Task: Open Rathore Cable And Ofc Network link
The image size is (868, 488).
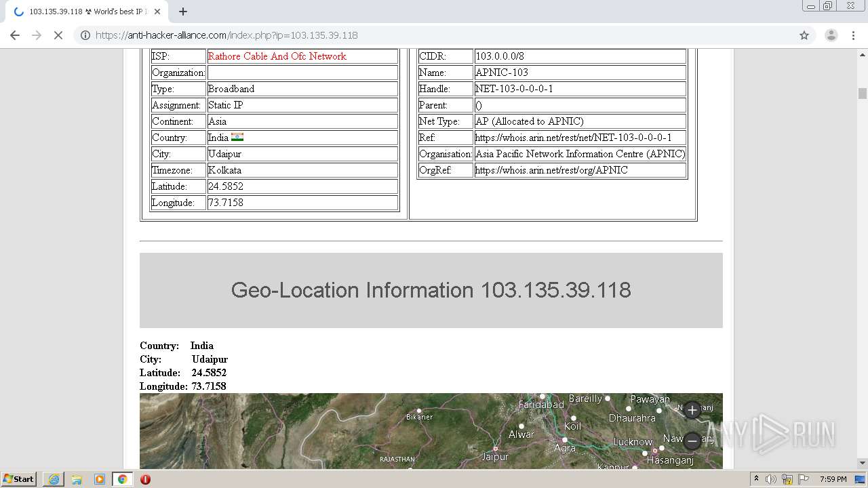Action: tap(277, 56)
